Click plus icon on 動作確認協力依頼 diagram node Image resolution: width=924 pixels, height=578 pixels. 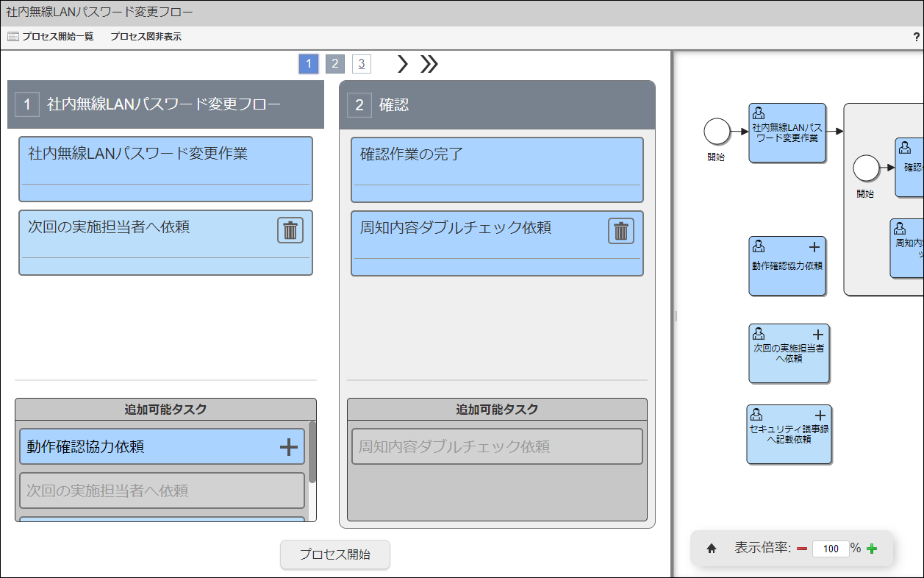click(x=814, y=248)
